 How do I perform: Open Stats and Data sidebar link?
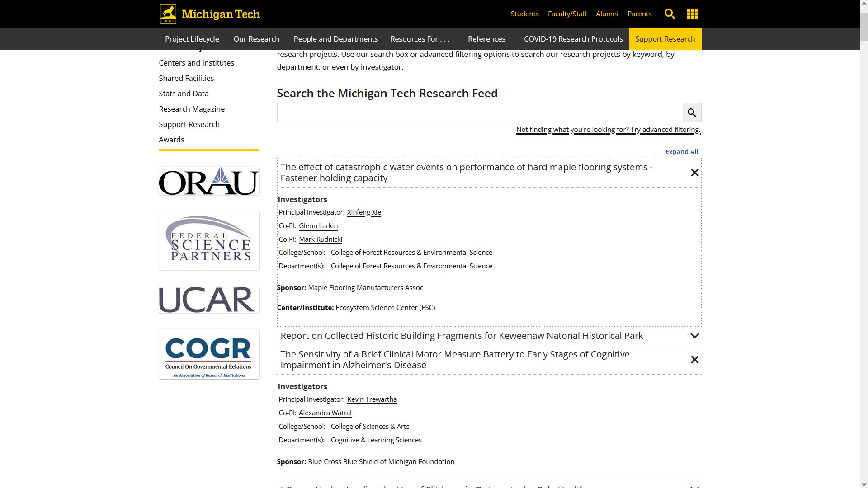coord(184,94)
